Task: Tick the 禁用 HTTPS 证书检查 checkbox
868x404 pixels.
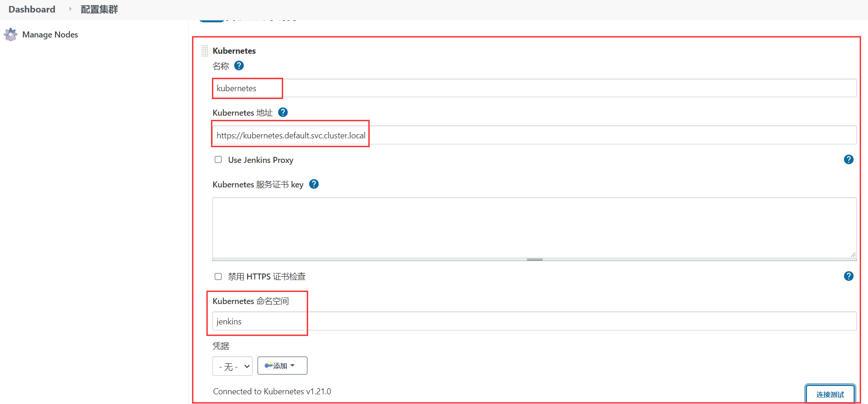Action: (x=218, y=276)
